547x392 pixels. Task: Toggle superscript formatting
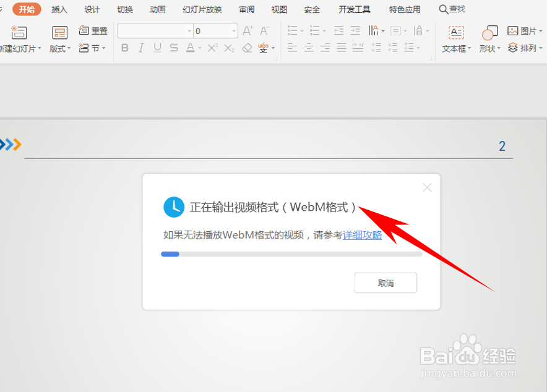212,48
